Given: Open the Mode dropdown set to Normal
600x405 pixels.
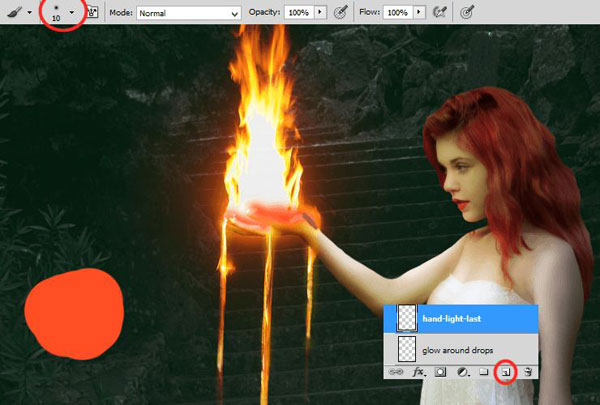Looking at the screenshot, I should [189, 13].
